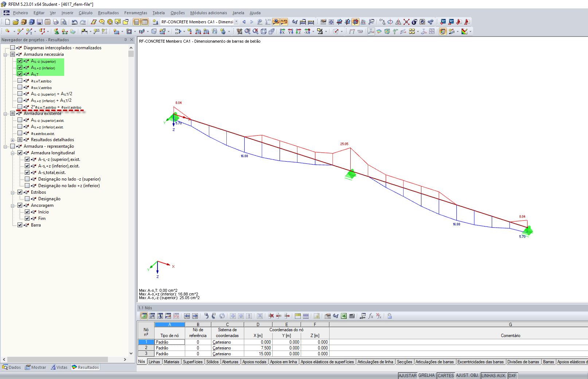
Task: Toggle GRELHA in the status bar
Action: point(427,375)
